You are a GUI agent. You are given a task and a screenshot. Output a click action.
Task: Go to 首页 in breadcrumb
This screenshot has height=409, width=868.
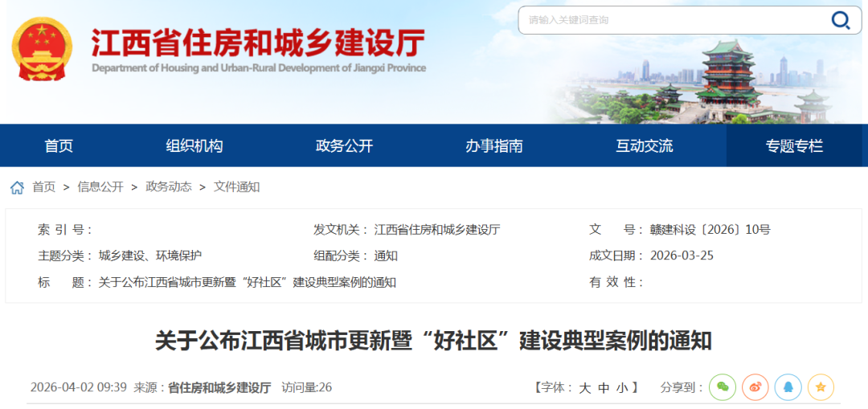(43, 187)
